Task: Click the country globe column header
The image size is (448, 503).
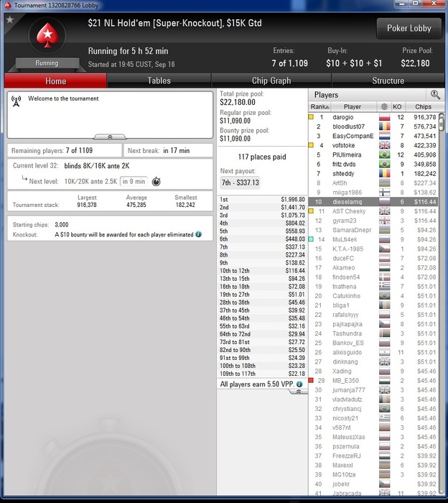Action: point(384,106)
